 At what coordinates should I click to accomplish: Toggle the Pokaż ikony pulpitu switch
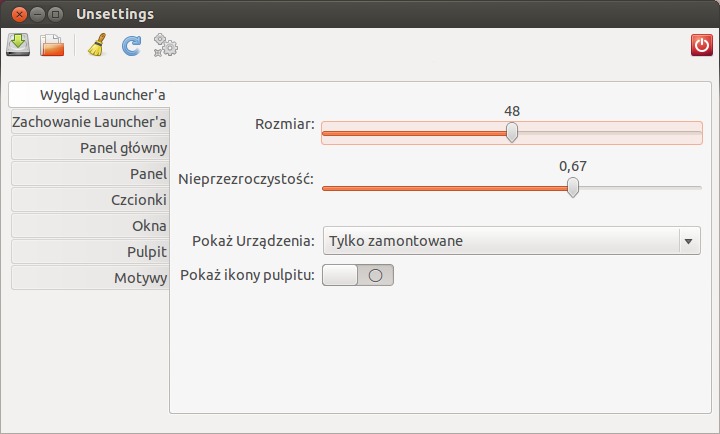click(358, 275)
